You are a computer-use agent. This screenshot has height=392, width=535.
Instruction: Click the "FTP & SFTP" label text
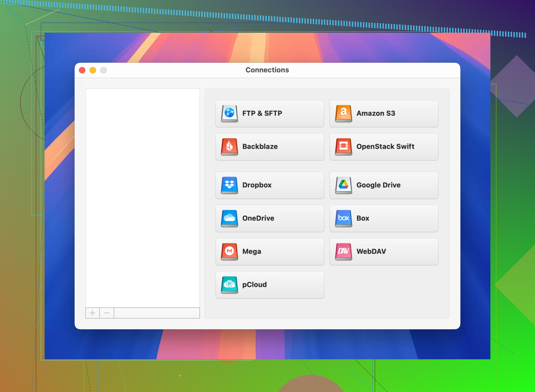tap(262, 113)
